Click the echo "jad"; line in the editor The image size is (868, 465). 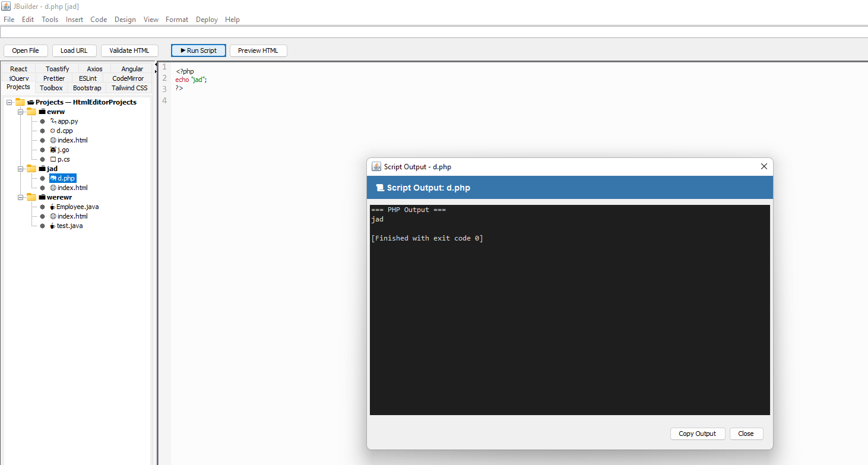coord(191,80)
